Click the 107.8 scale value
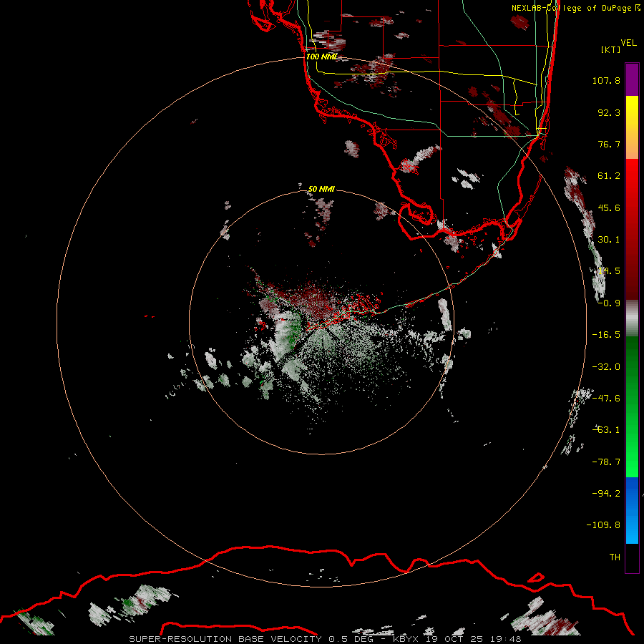Image resolution: width=644 pixels, height=644 pixels. (606, 80)
